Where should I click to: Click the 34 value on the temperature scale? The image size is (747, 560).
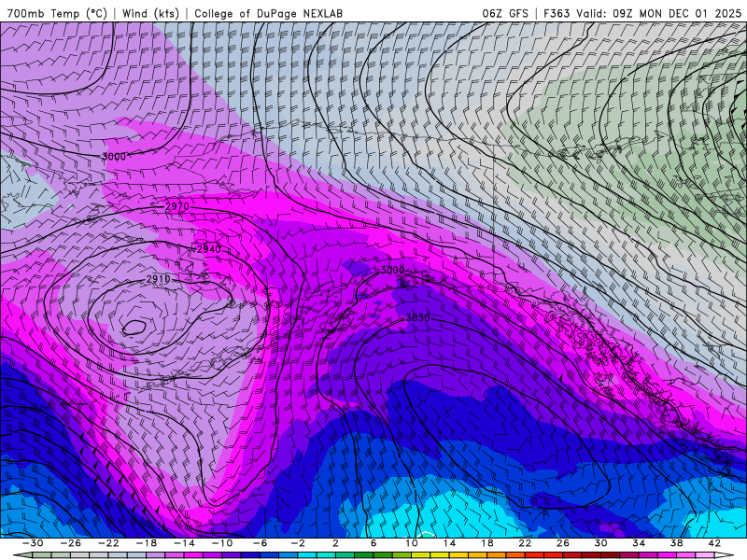639,543
